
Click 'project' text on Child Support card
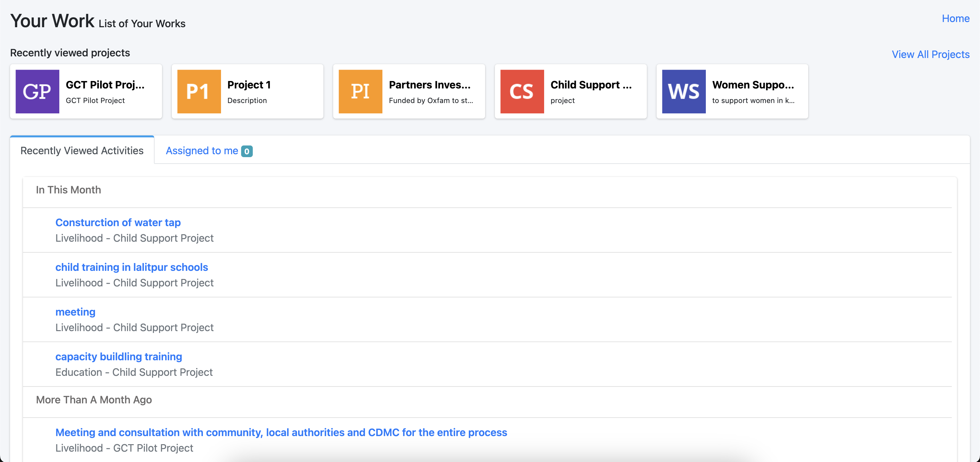pyautogui.click(x=562, y=100)
